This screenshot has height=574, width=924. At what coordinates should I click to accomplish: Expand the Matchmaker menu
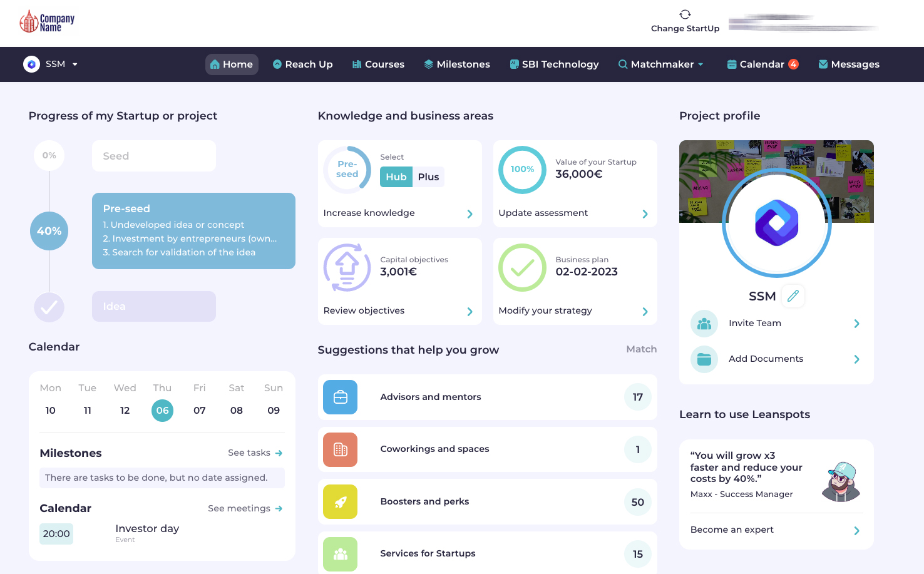[660, 64]
